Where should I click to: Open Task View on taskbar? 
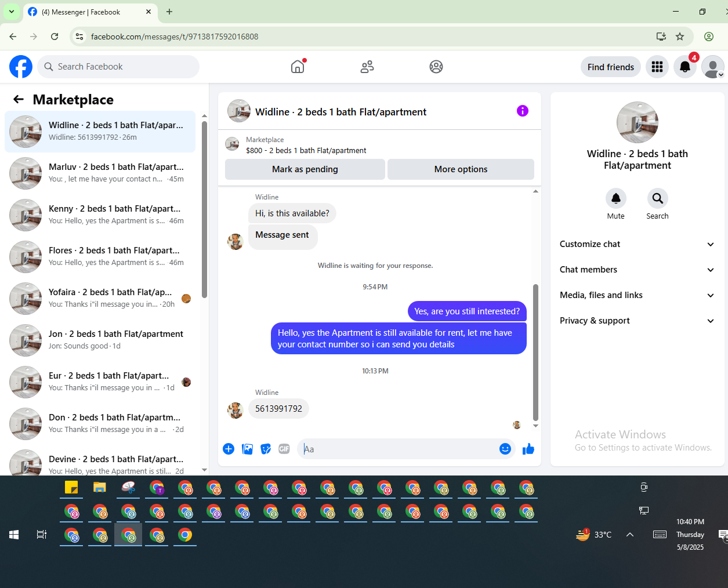pyautogui.click(x=42, y=535)
